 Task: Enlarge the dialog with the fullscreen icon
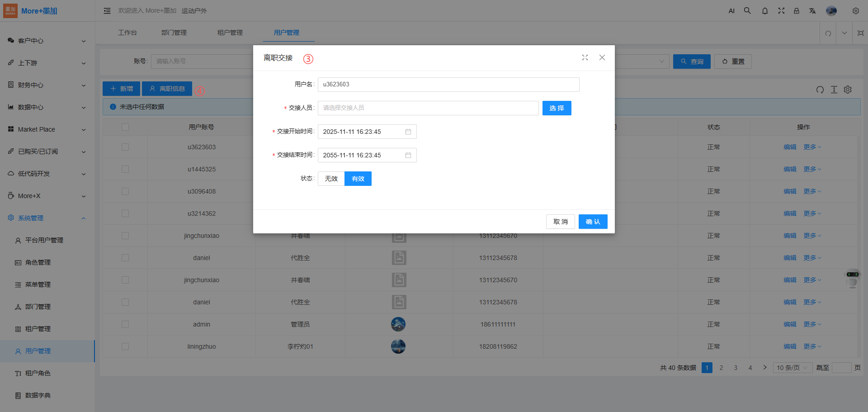pos(585,57)
